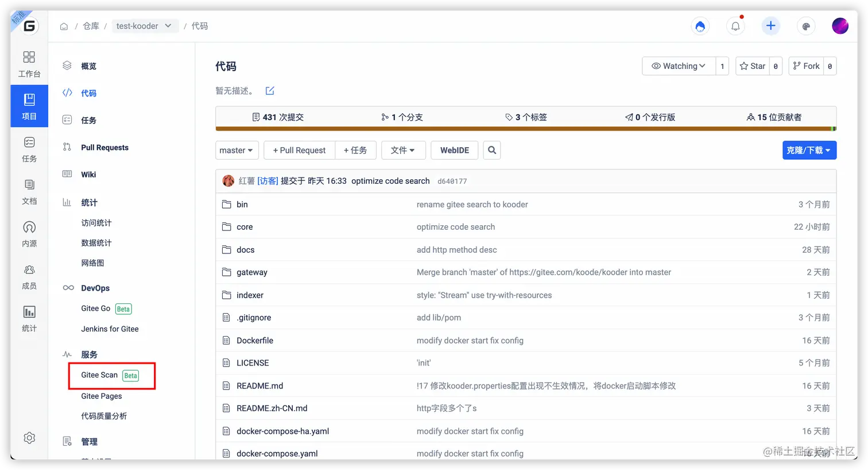Screen dimensions: 868x470
Task: Open Wiki in the sidebar
Action: (88, 175)
